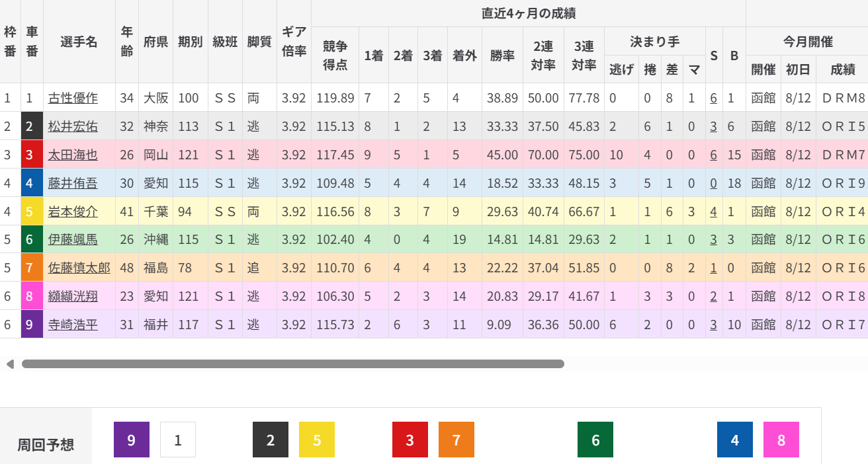
Task: Select blue 4 badge in 周回予想 row
Action: [735, 440]
